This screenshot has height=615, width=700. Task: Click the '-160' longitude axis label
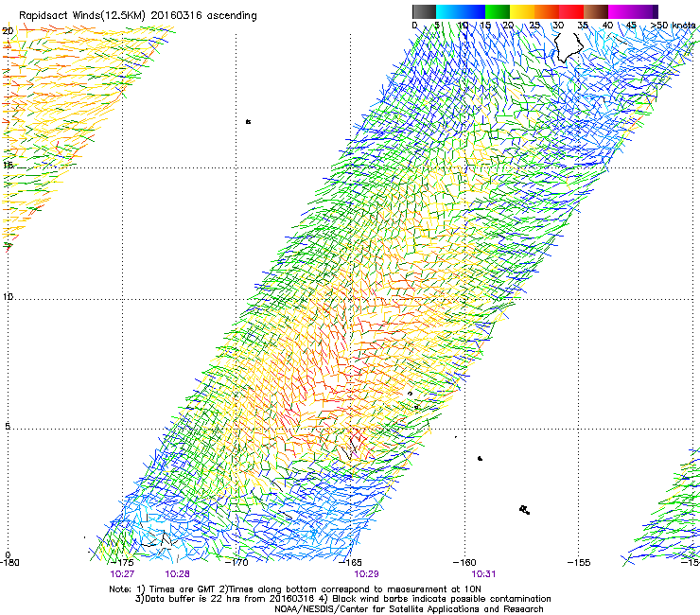[464, 562]
